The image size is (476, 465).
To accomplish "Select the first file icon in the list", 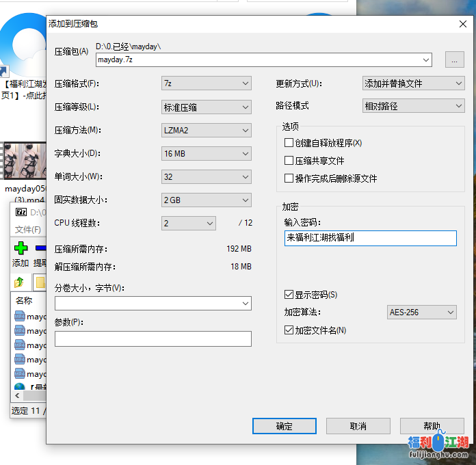I will [20, 316].
